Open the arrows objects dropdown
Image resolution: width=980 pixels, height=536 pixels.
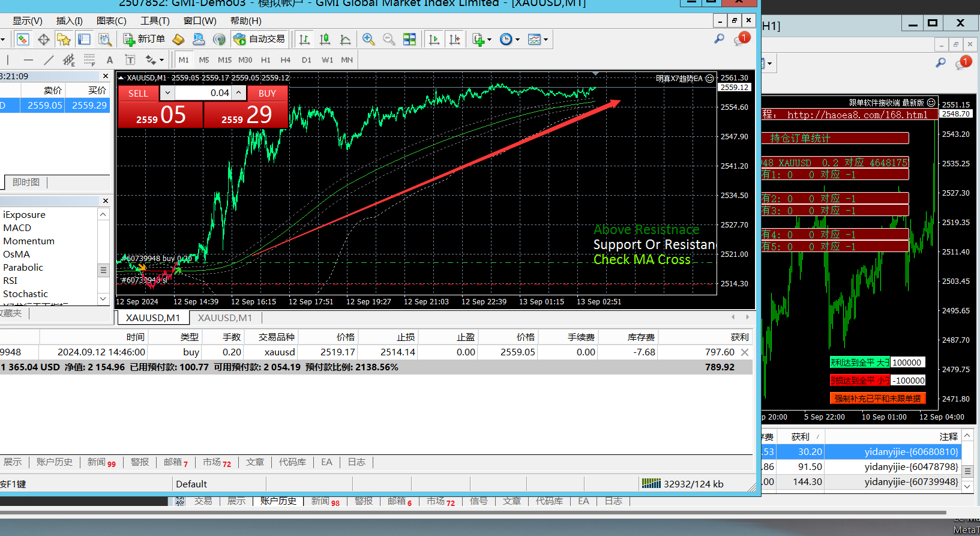(x=154, y=60)
